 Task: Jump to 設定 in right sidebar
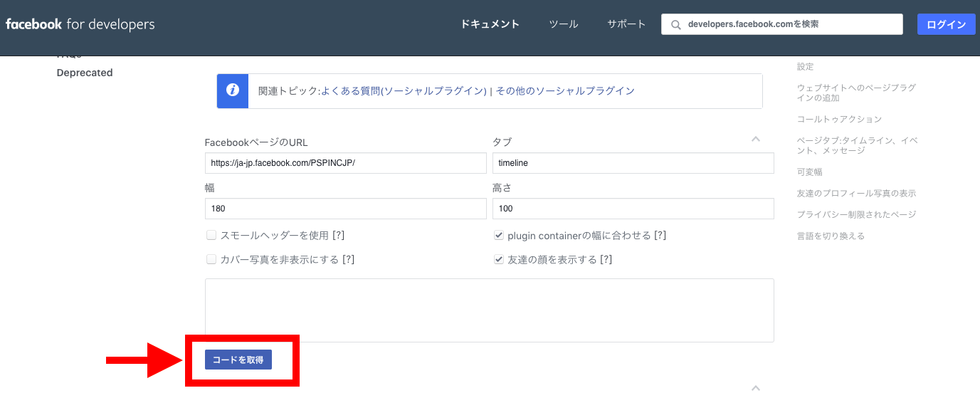[x=805, y=66]
